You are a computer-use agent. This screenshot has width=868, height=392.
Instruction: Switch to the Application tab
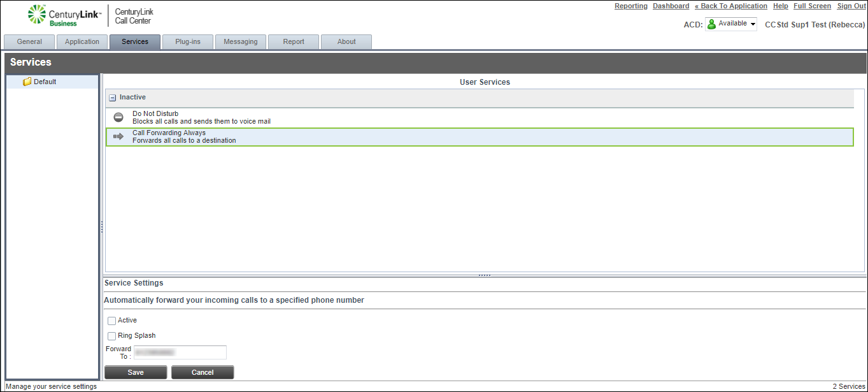click(82, 42)
